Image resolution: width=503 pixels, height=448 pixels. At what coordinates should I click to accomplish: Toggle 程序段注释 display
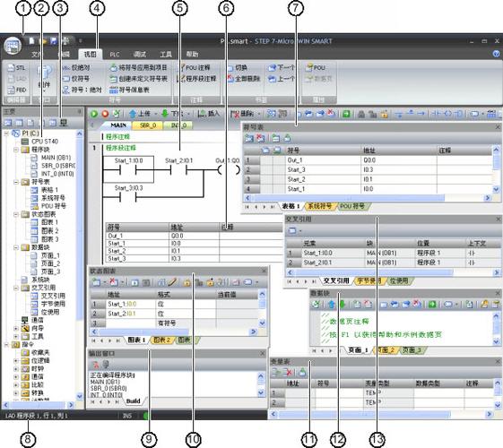(x=196, y=79)
